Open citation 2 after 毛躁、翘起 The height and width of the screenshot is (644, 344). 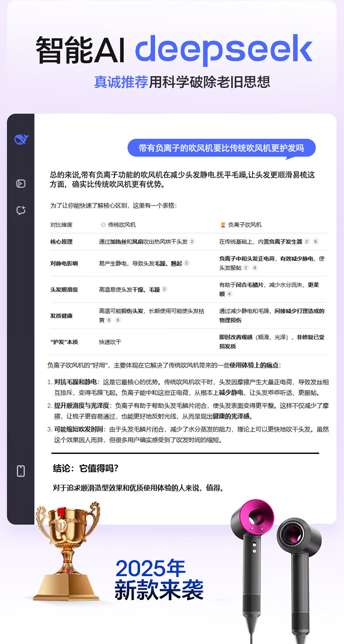[186, 263]
